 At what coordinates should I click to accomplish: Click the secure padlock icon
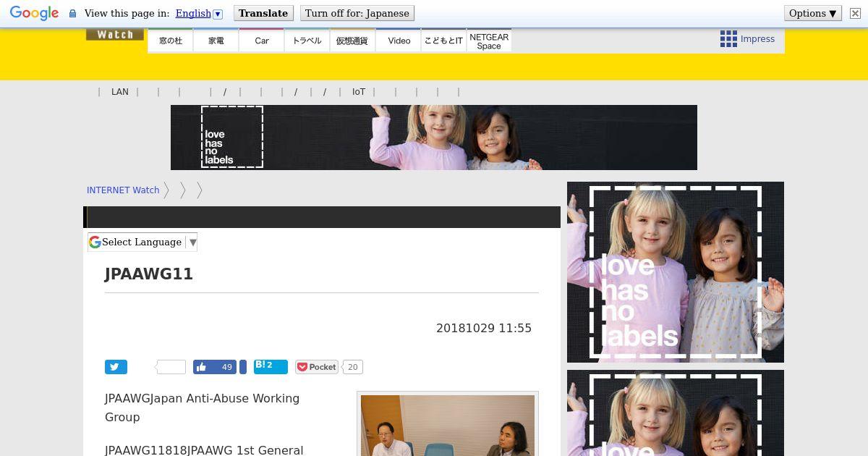(72, 14)
